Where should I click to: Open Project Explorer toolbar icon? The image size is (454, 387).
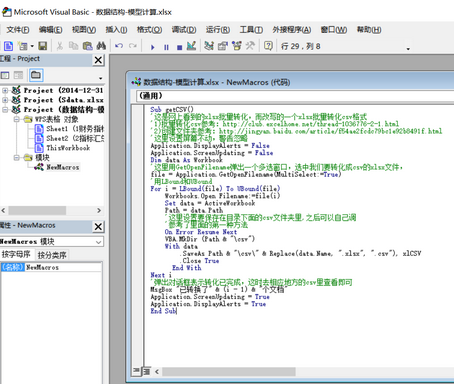209,46
